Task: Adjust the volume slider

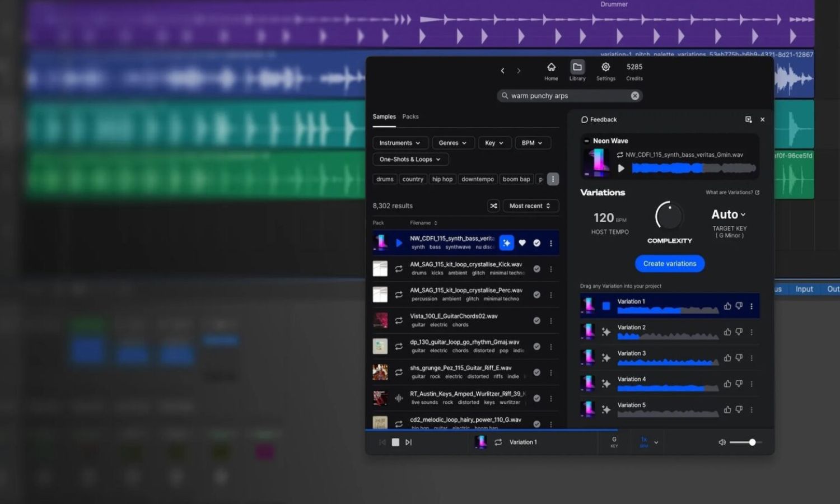Action: coord(752,442)
